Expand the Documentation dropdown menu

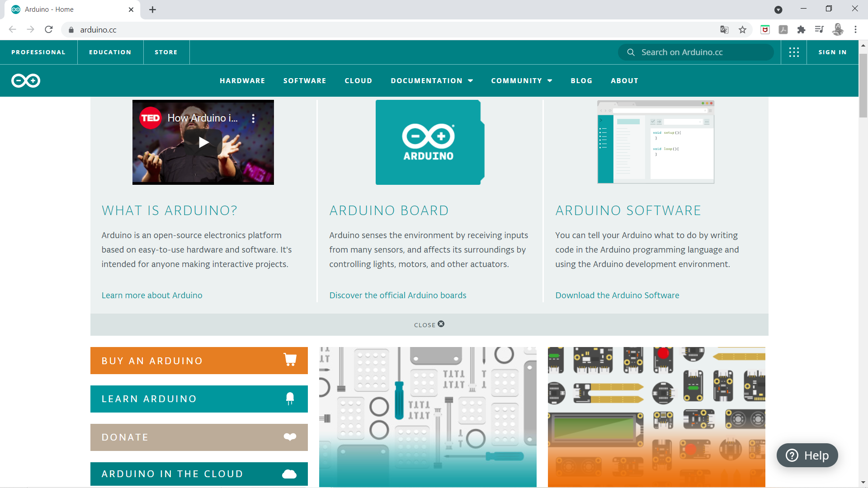[432, 81]
